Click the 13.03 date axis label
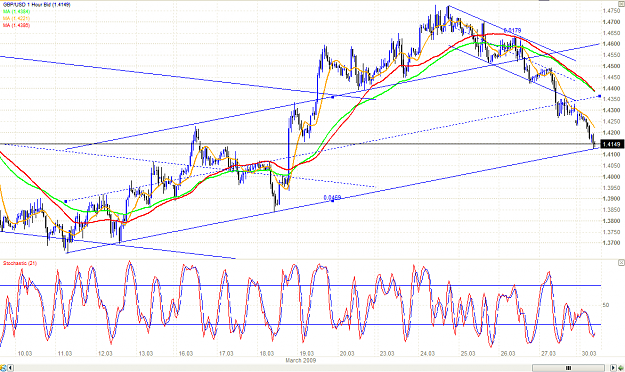 pyautogui.click(x=146, y=354)
